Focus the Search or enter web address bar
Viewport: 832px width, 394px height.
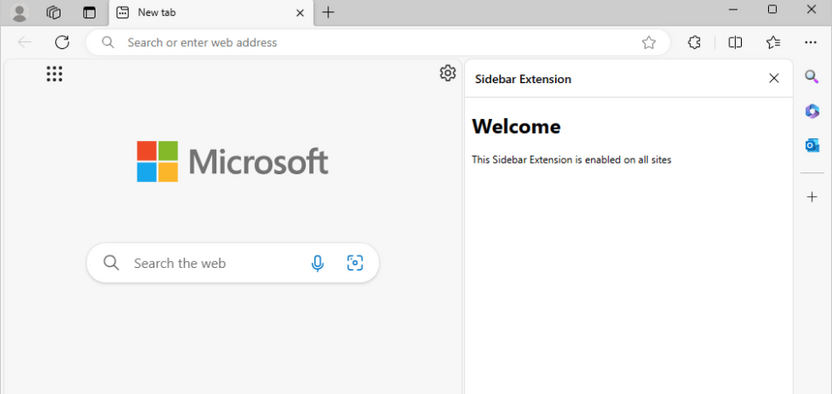coord(378,42)
